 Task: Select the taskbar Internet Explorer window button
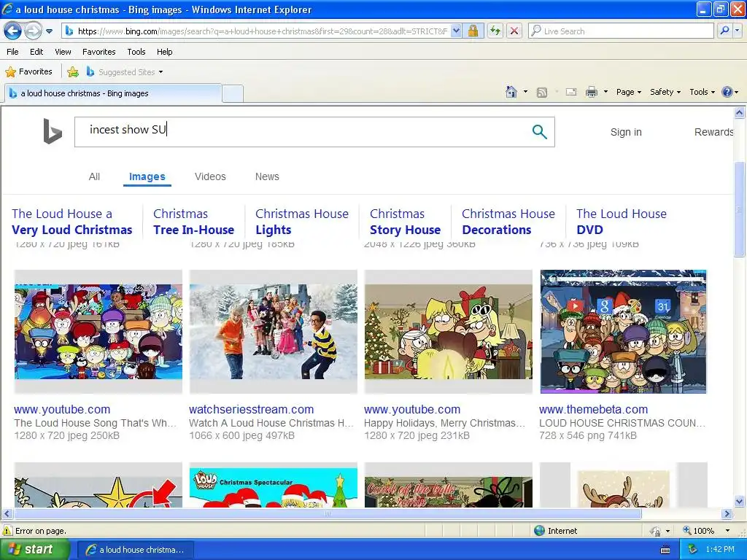135,550
